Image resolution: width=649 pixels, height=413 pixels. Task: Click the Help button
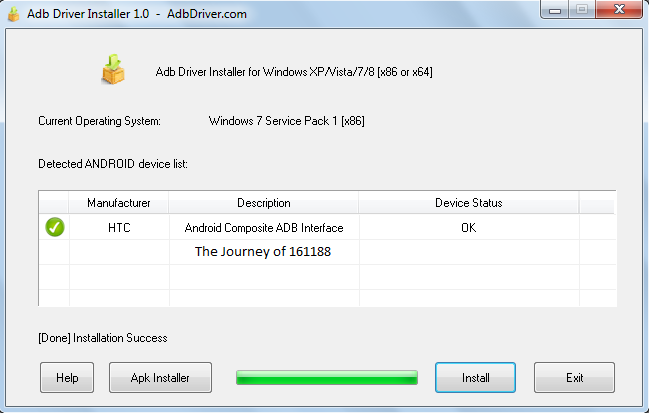click(67, 378)
